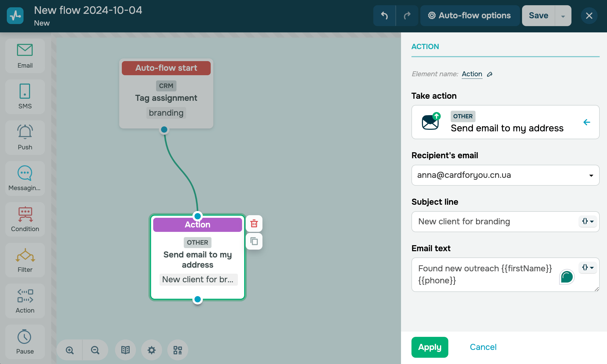This screenshot has height=364, width=607.
Task: Open the Save button dropdown arrow
Action: coord(563,16)
